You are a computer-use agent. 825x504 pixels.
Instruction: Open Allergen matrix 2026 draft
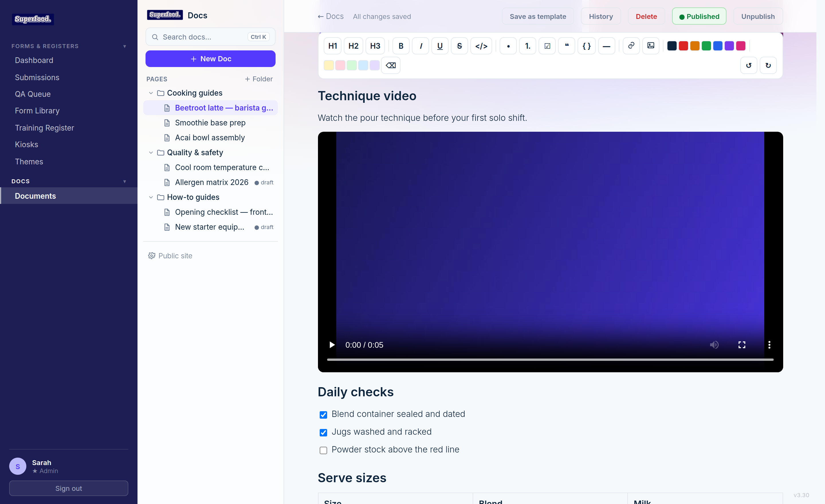(x=210, y=182)
